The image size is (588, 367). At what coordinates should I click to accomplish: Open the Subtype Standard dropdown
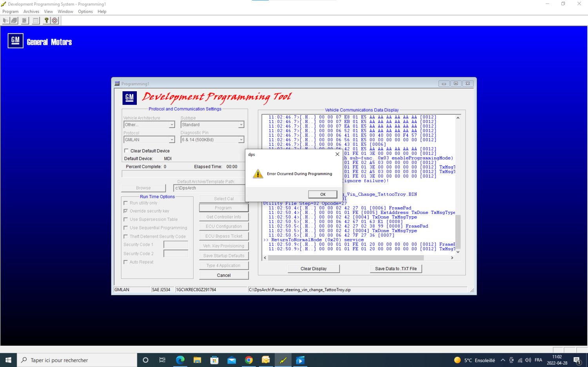(241, 125)
